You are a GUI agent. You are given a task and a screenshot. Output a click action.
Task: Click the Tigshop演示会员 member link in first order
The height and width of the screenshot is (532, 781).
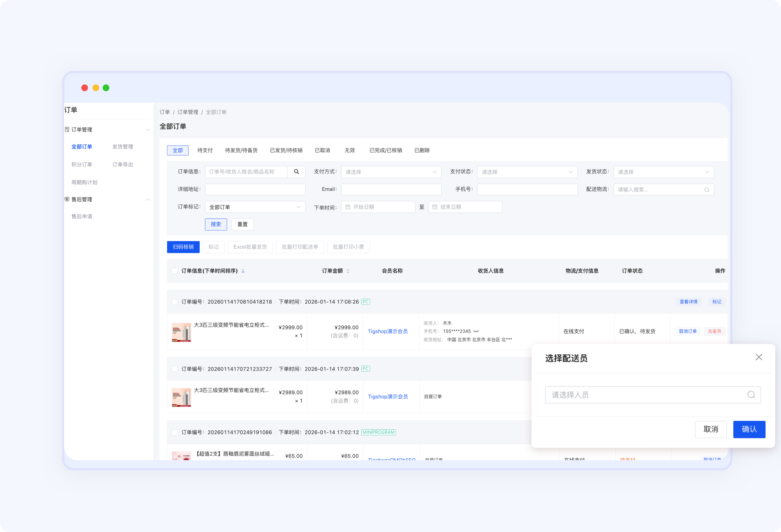pyautogui.click(x=387, y=331)
